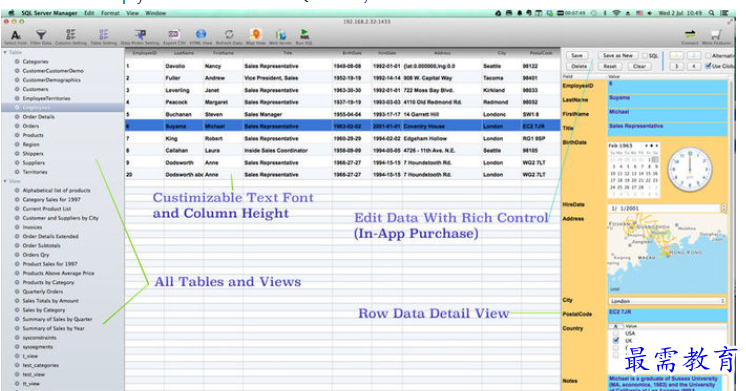Open the Window menu
This screenshot has height=391, width=746.
pyautogui.click(x=155, y=13)
